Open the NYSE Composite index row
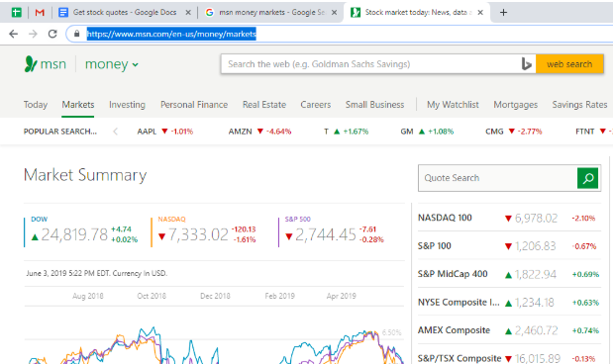 click(x=509, y=303)
